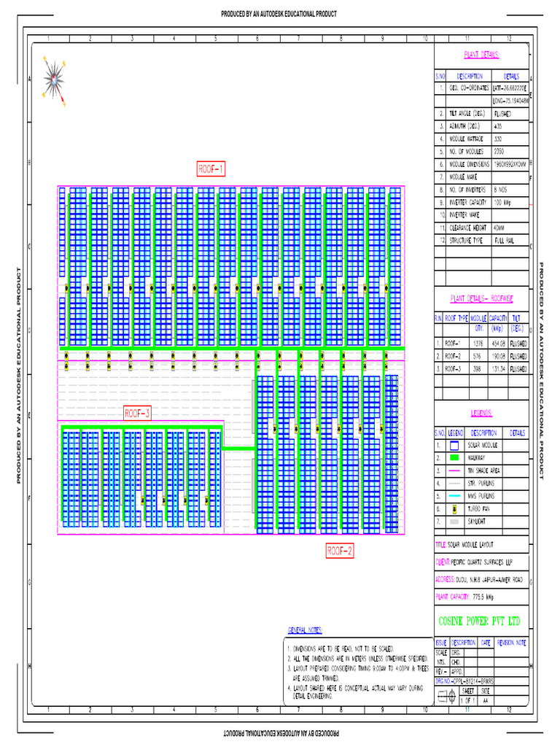Click the Turbo Fan legend symbol
This screenshot has width=560, height=747.
[454, 509]
